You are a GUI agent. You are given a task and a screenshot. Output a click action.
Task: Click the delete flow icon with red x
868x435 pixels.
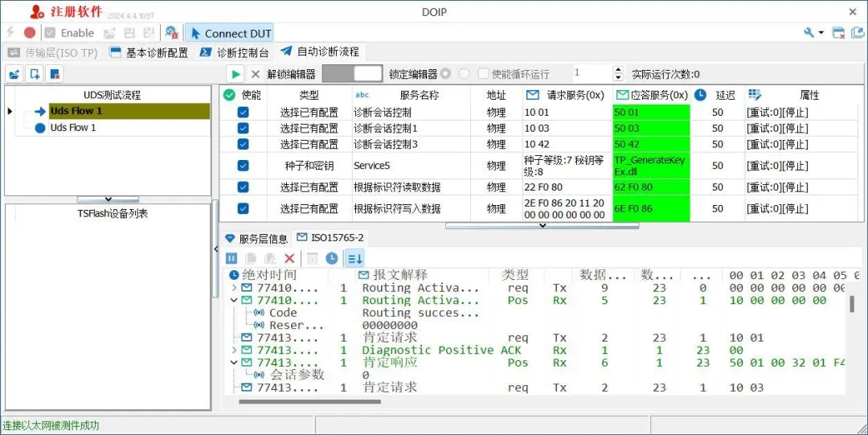(55, 74)
